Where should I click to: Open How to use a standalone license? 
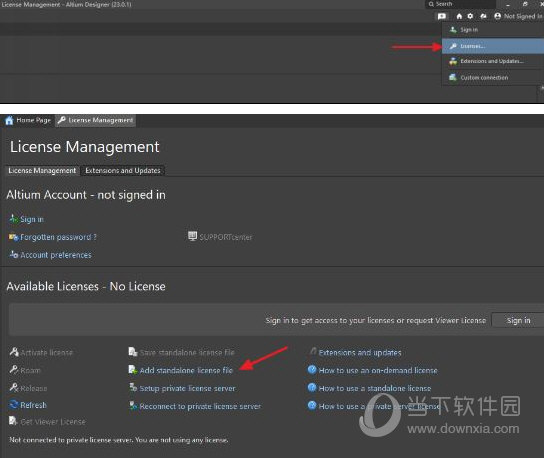[375, 388]
